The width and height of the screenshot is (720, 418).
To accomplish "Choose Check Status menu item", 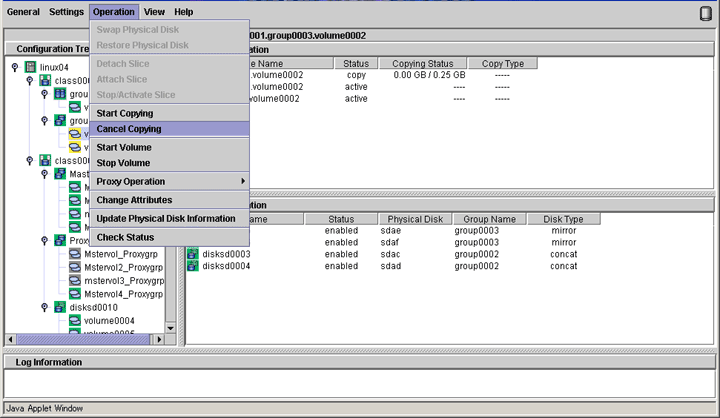I will 125,237.
